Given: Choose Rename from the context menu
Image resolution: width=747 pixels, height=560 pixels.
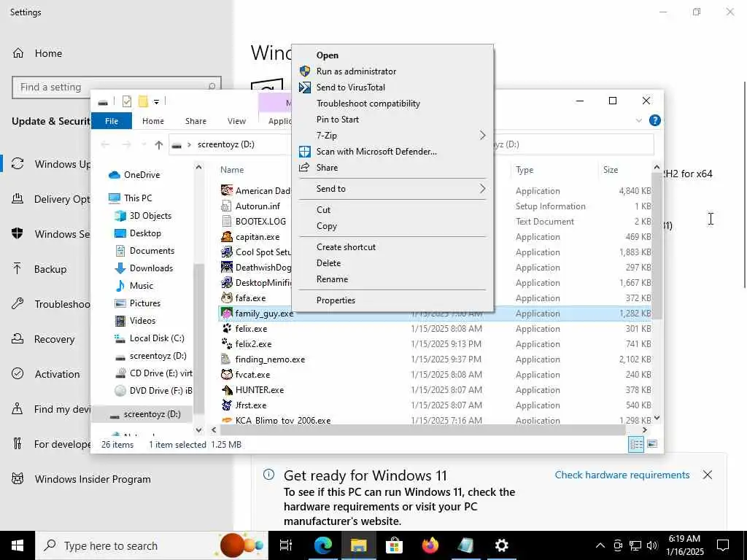Looking at the screenshot, I should click(x=392, y=279).
